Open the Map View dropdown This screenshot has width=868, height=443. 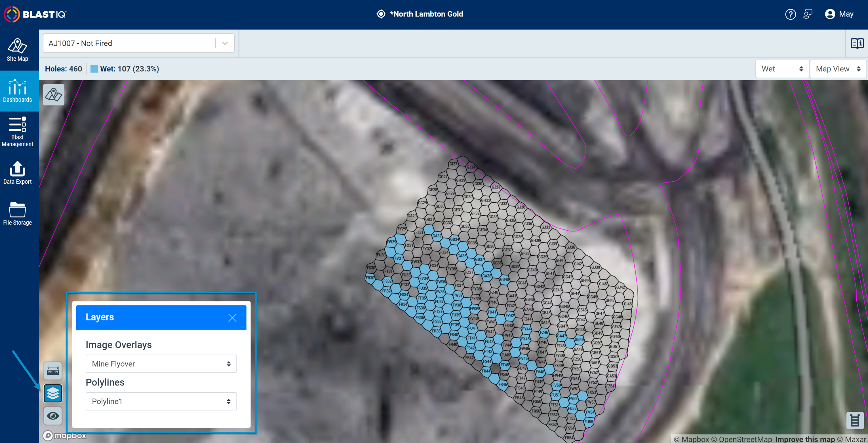tap(838, 69)
